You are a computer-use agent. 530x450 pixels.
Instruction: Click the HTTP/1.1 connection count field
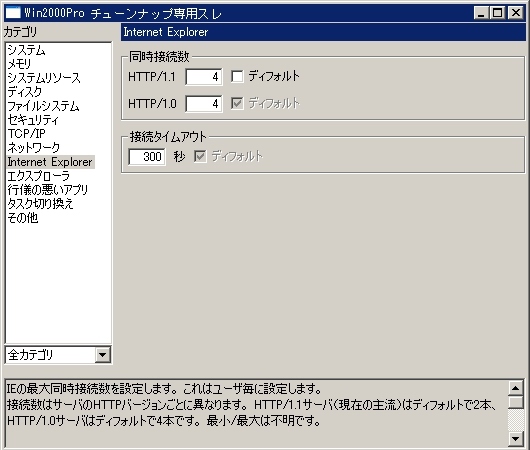pos(204,77)
